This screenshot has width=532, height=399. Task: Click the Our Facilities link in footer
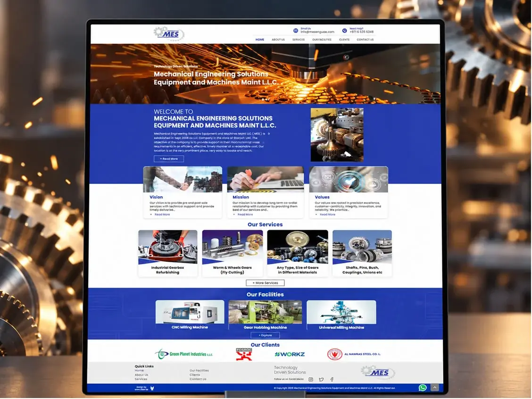pyautogui.click(x=199, y=371)
